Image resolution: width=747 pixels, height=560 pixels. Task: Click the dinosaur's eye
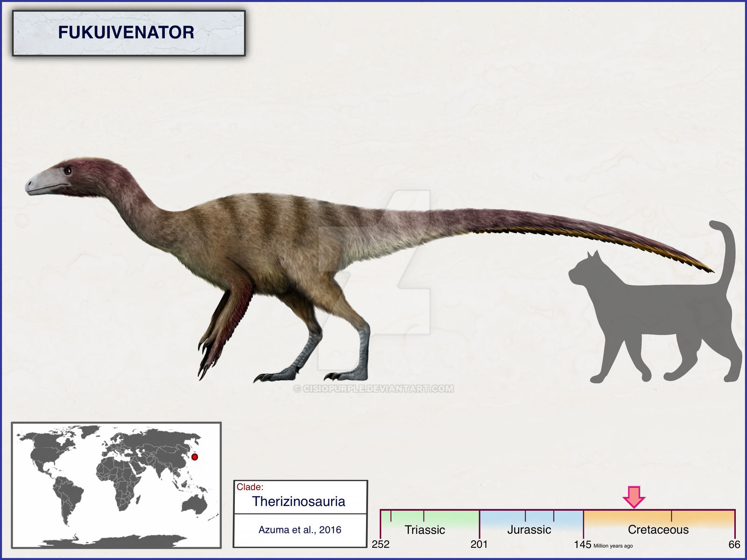(68, 171)
